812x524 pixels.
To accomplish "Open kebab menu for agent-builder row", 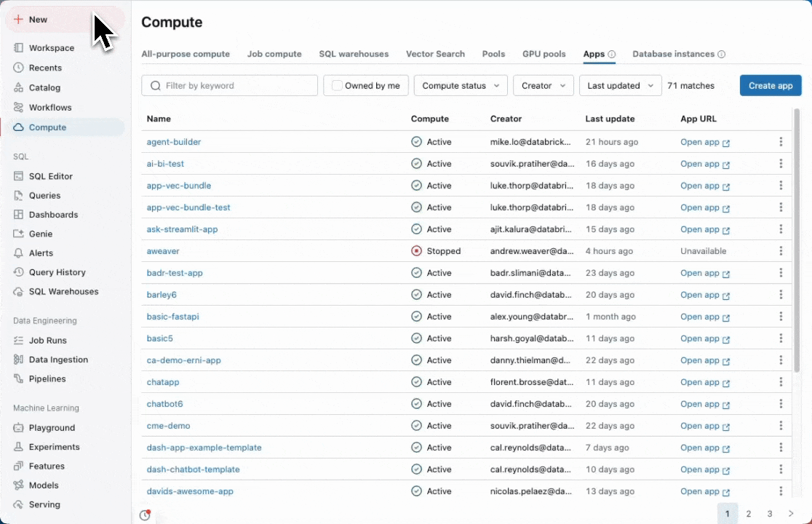I will tap(781, 142).
